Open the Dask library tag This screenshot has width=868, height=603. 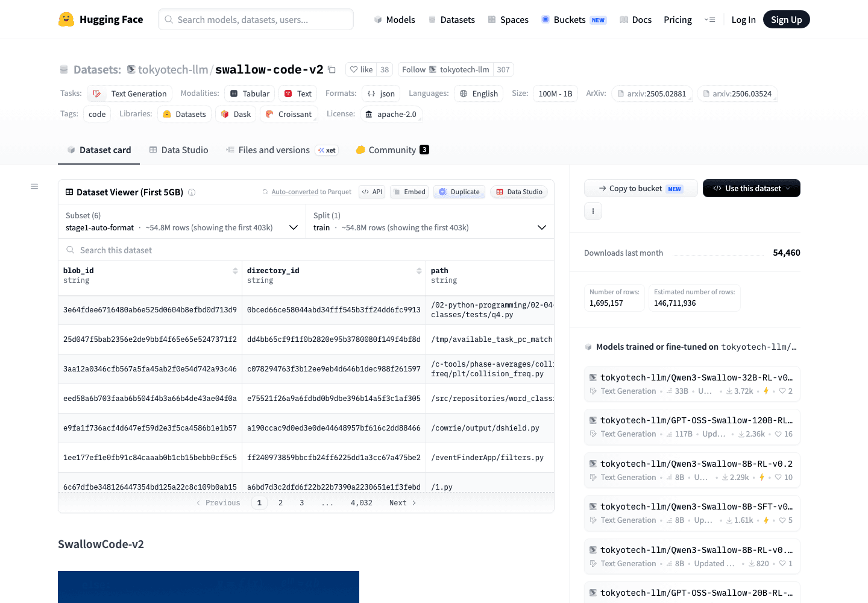click(x=236, y=114)
